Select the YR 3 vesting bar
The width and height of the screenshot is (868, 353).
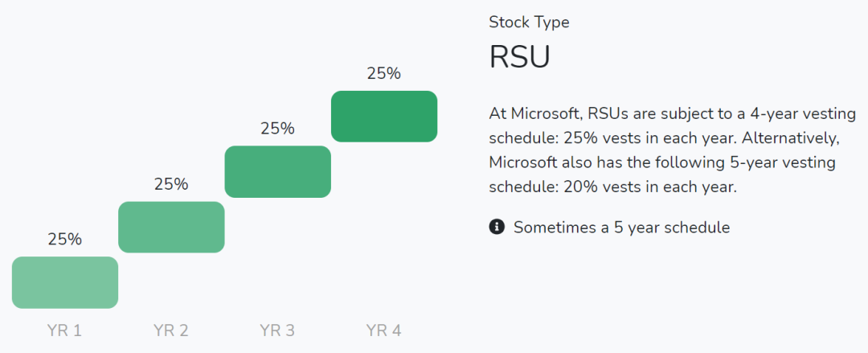coord(278,172)
